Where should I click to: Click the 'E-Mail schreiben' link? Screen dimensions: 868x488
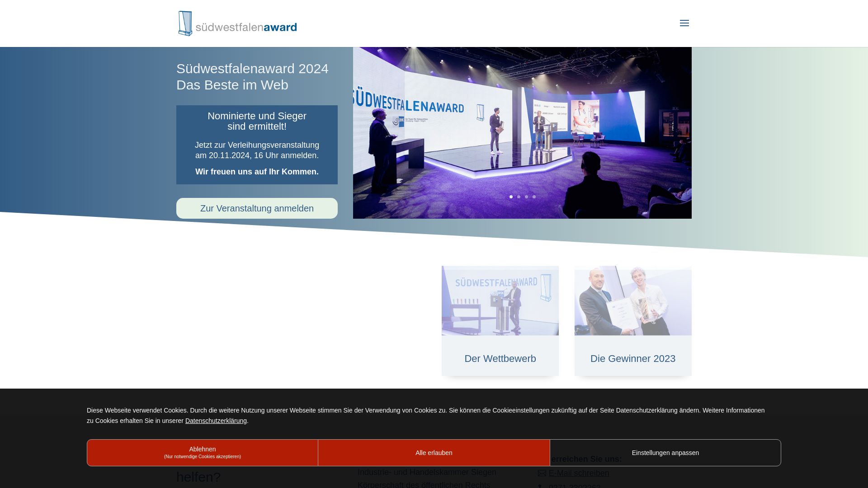point(579,473)
